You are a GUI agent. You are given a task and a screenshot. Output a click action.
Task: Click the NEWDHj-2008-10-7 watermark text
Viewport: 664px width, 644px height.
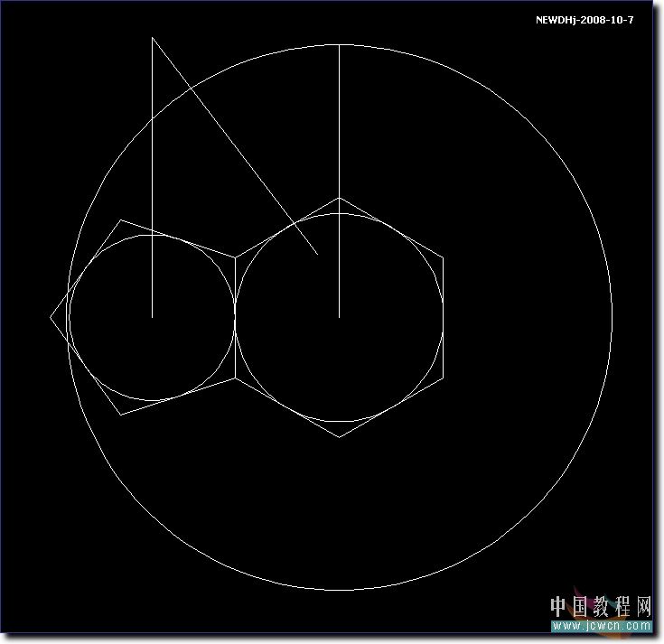[x=584, y=19]
